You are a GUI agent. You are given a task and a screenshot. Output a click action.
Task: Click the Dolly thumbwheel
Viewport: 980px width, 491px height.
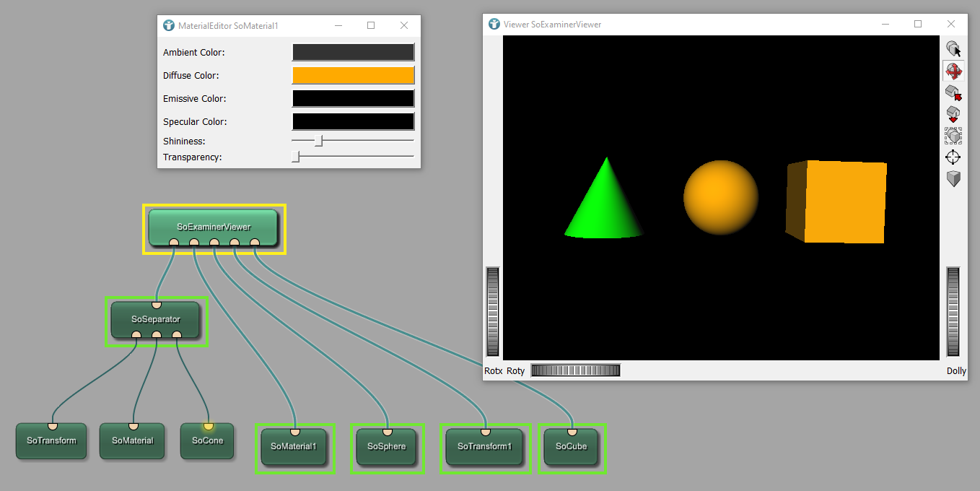coord(953,311)
